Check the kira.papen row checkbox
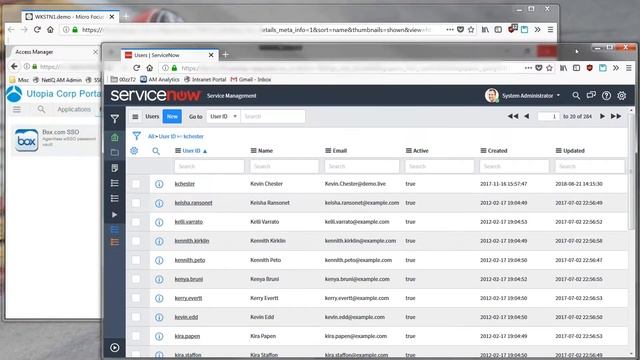640x360 pixels. (136, 336)
